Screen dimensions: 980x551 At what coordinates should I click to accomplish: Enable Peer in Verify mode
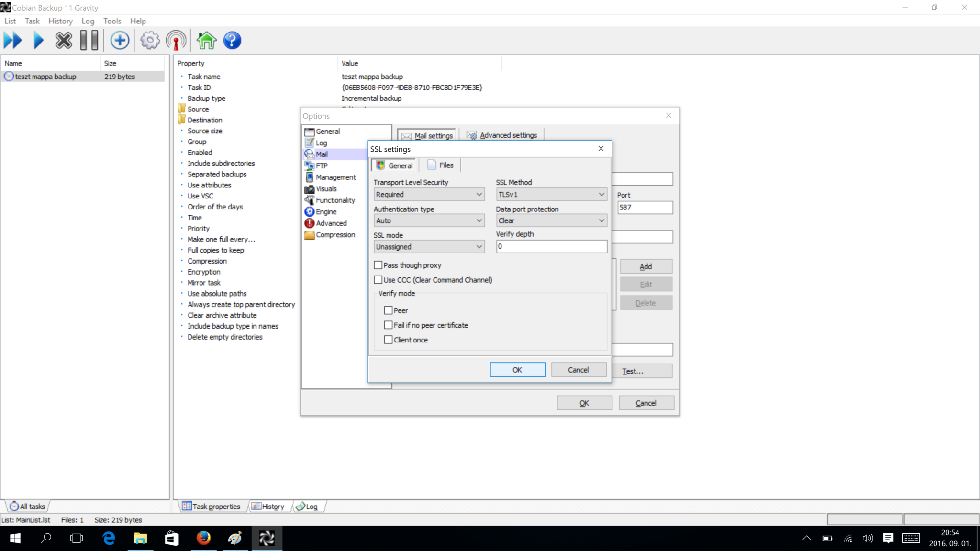pyautogui.click(x=389, y=310)
